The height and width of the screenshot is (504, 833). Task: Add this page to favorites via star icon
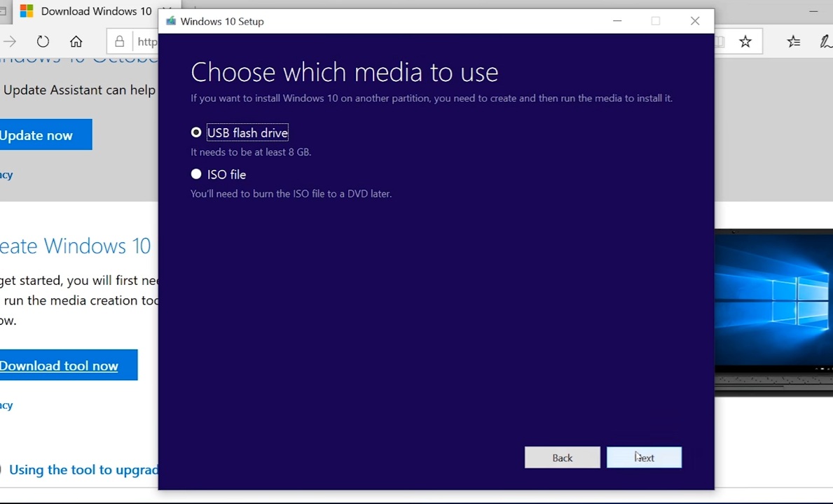click(x=745, y=41)
